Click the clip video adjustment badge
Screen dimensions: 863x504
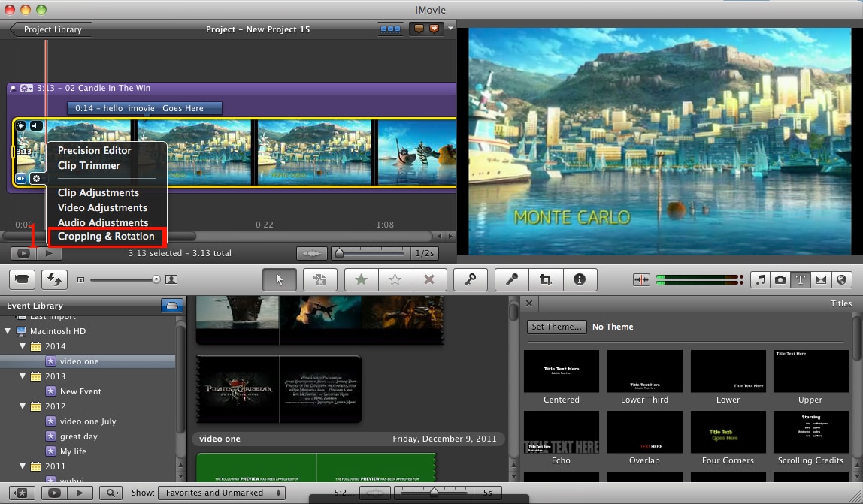(20, 126)
